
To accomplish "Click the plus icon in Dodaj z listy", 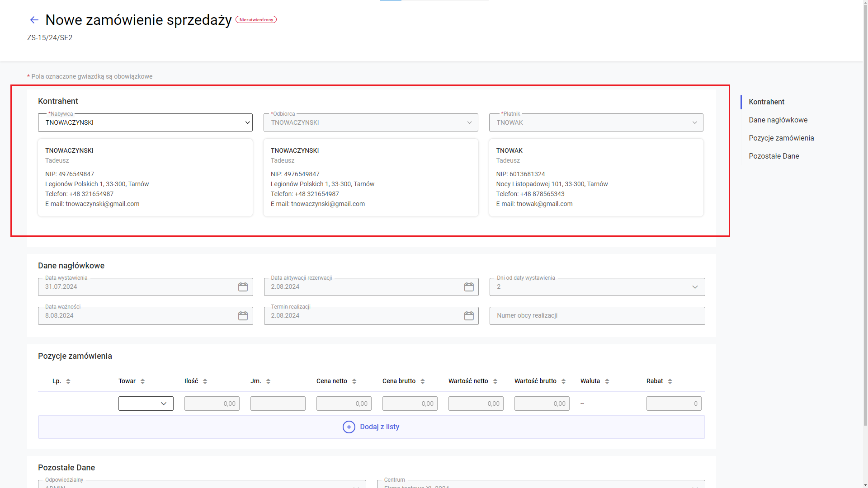I will (x=349, y=427).
